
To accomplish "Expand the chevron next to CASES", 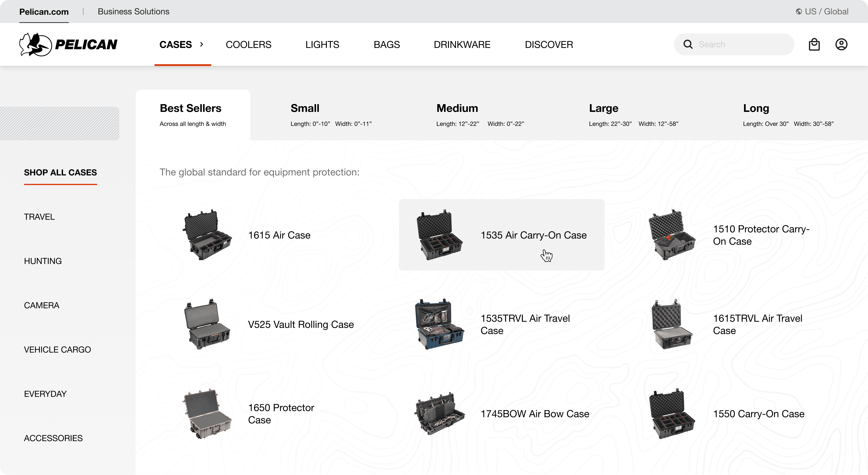I will pyautogui.click(x=201, y=44).
